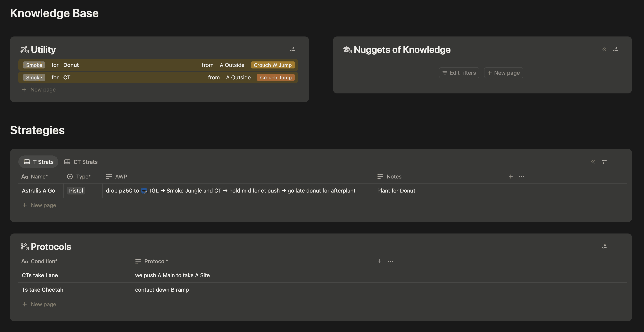The image size is (644, 332).
Task: Click the A Outside label in the Donut row
Action: point(232,65)
